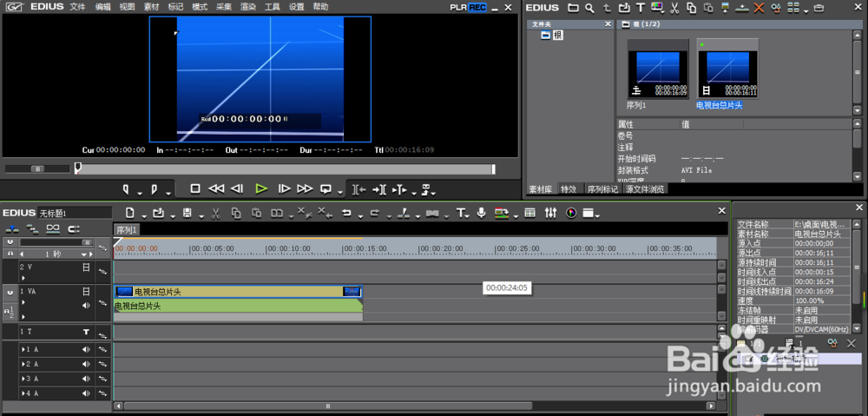Open the 文件 menu
The height and width of the screenshot is (416, 868).
click(77, 7)
